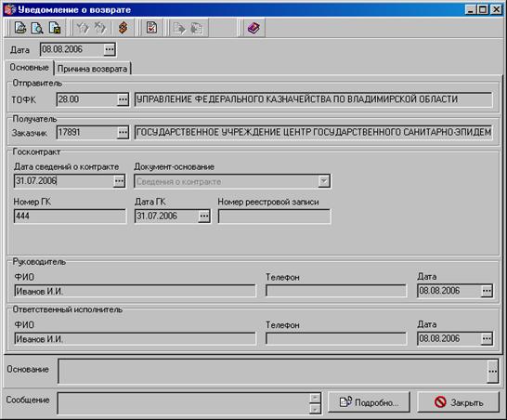Select the Основные tab
This screenshot has width=507, height=420.
pos(29,67)
